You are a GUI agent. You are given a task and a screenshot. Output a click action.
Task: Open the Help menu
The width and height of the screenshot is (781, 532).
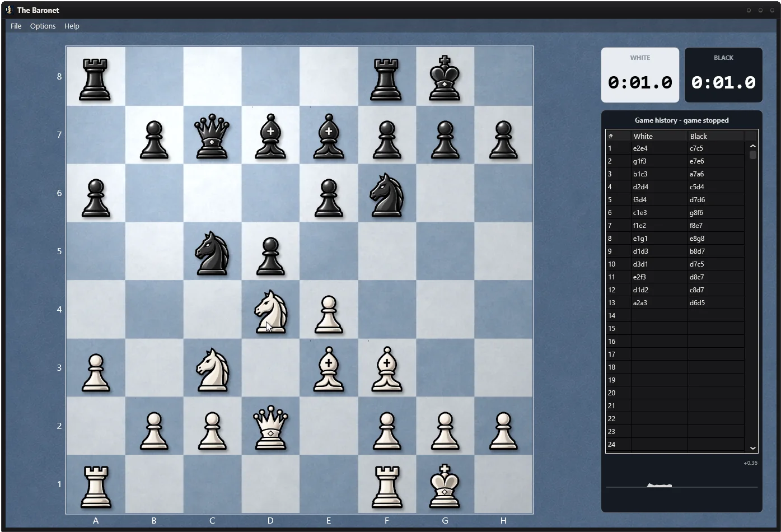tap(72, 26)
